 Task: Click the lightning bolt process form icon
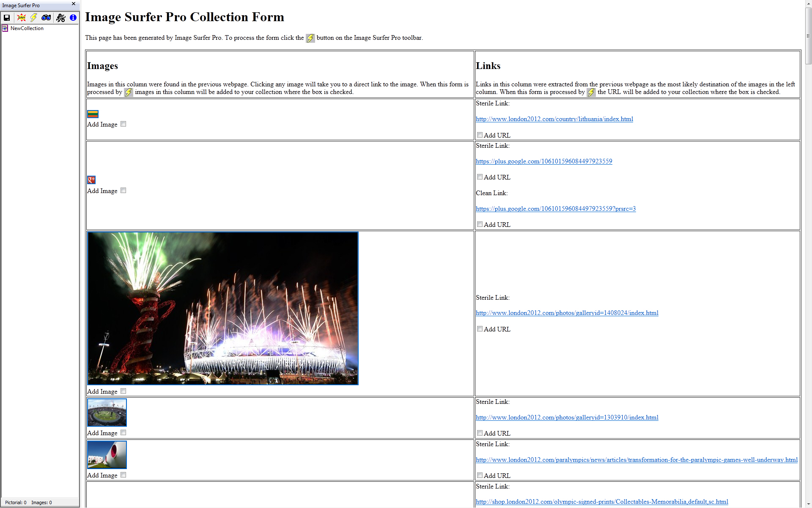click(33, 18)
